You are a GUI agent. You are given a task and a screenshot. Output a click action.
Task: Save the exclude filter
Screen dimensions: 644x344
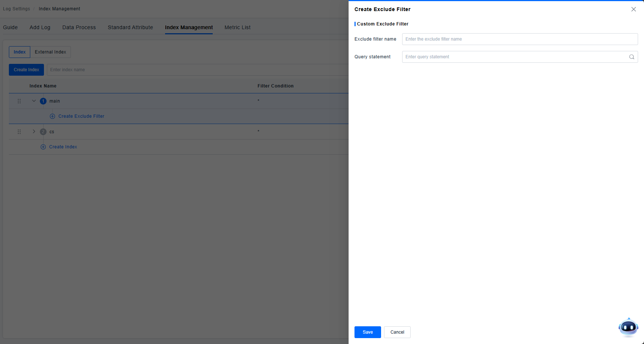coord(367,332)
